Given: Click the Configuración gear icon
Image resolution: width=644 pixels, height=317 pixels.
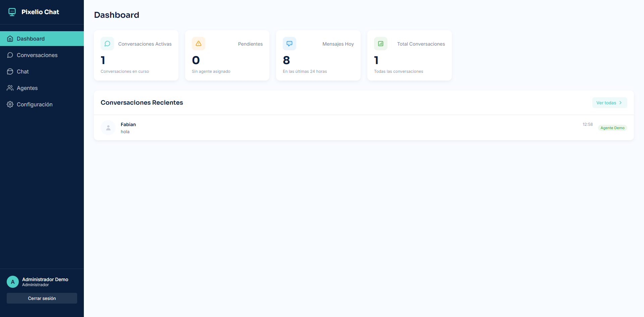Looking at the screenshot, I should (10, 104).
